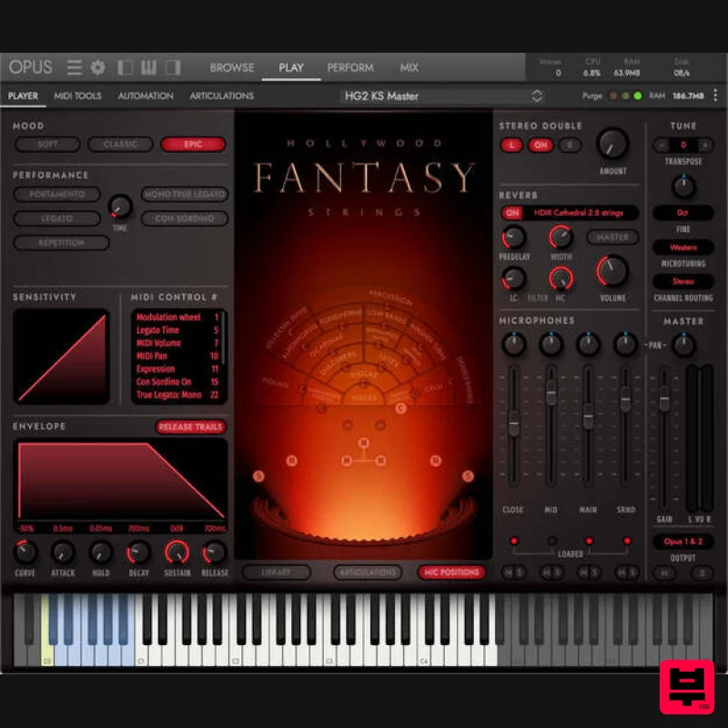728x728 pixels.
Task: Click the Fine tune knob
Action: coord(683,187)
